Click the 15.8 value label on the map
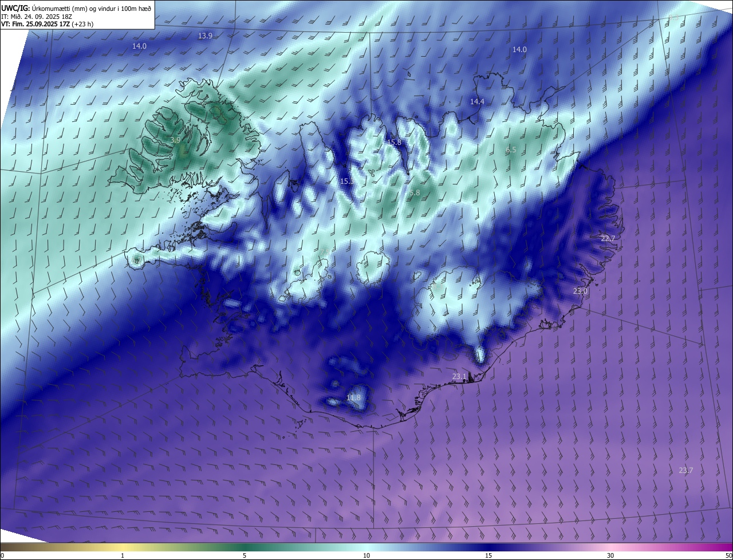 (x=394, y=142)
